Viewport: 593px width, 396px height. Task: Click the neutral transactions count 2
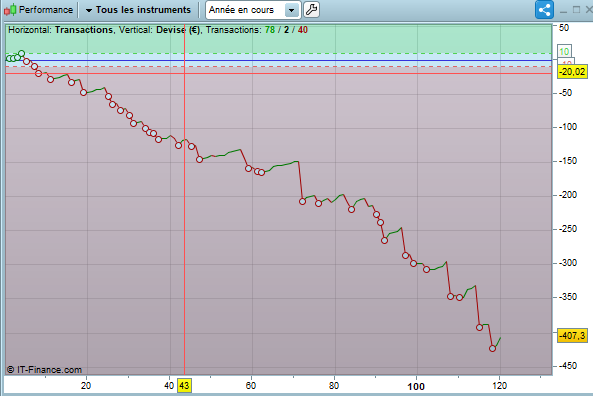[286, 30]
